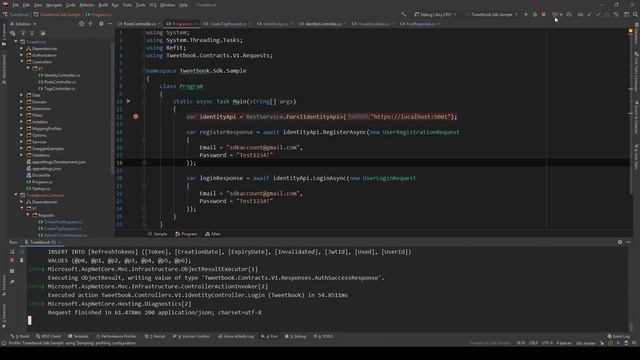The width and height of the screenshot is (640, 360).
Task: Open the REST Client tool window
Action: pos(48,336)
